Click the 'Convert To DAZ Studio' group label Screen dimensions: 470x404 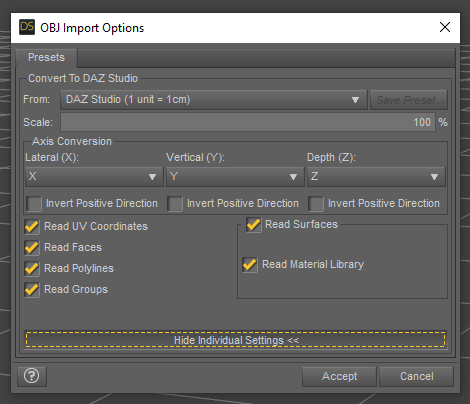[x=83, y=78]
